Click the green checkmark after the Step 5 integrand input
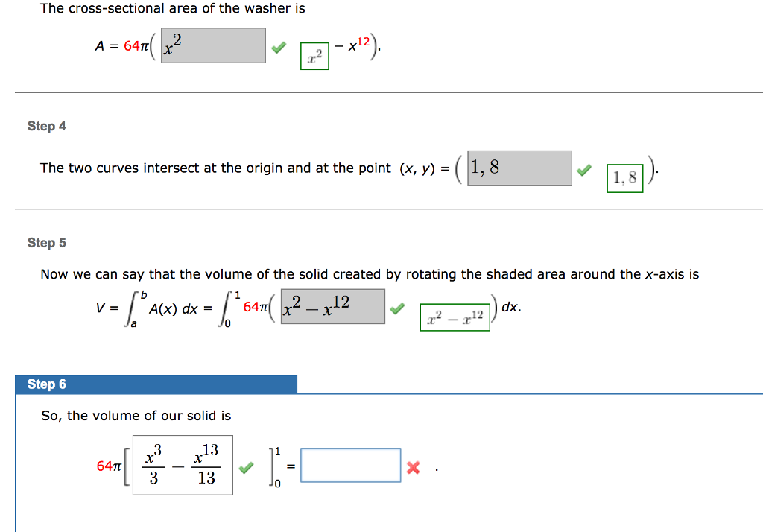763x532 pixels. [x=399, y=308]
